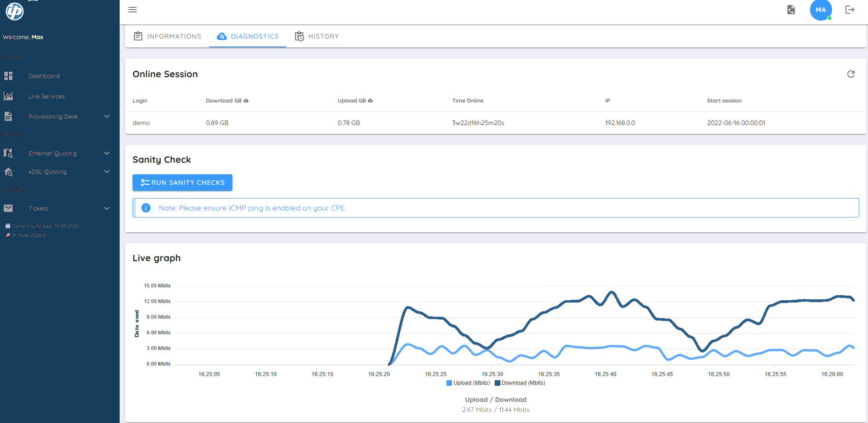The height and width of the screenshot is (423, 868).
Task: Switch to the History tab
Action: [x=317, y=36]
